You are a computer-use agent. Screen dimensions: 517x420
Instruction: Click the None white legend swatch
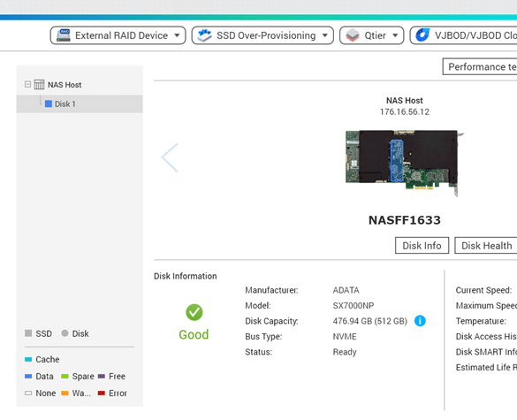coord(28,393)
